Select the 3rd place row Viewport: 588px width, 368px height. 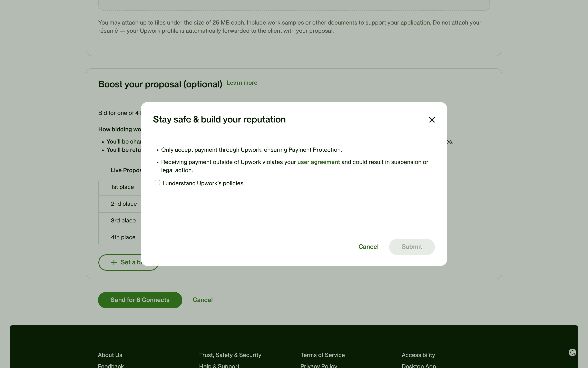click(120, 221)
